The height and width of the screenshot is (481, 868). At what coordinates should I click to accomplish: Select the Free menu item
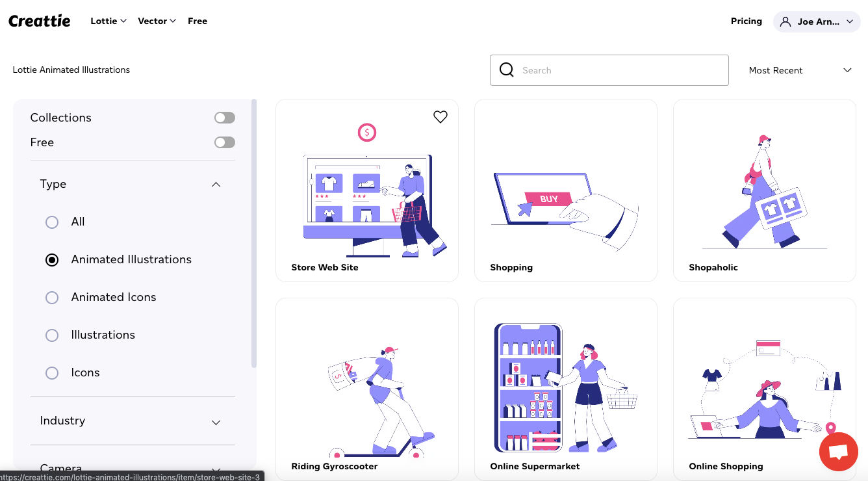(198, 21)
